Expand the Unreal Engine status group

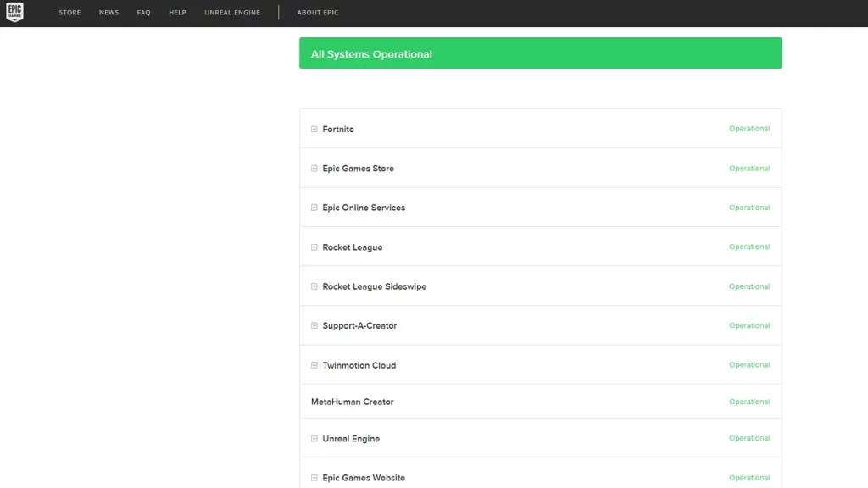314,439
